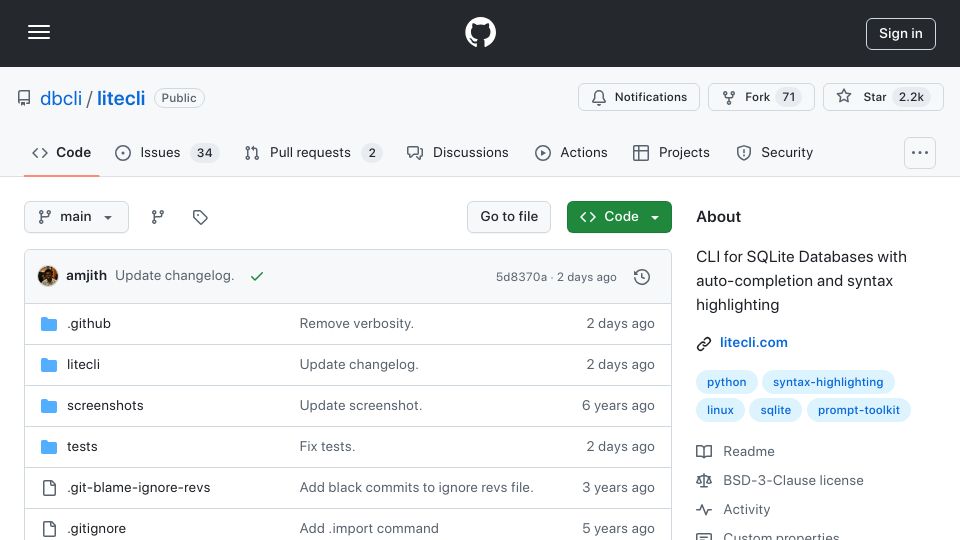The image size is (960, 540).
Task: Switch to the Issues tab
Action: 167,152
